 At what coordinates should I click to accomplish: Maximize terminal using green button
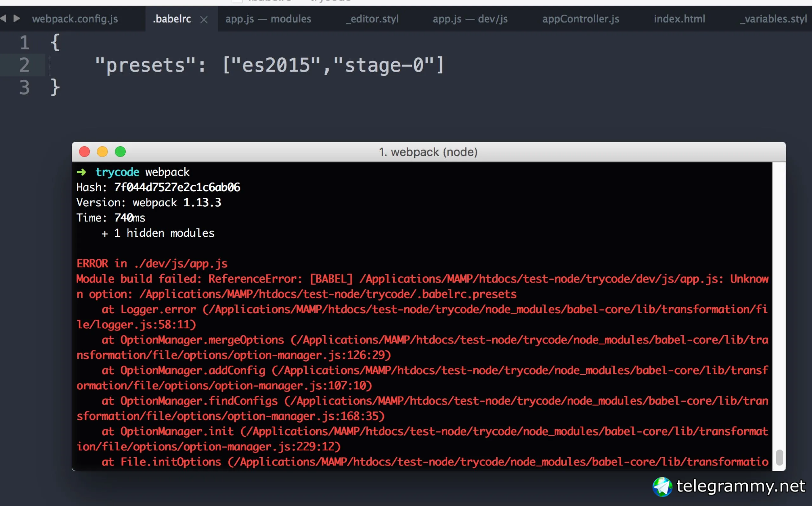[x=120, y=152]
